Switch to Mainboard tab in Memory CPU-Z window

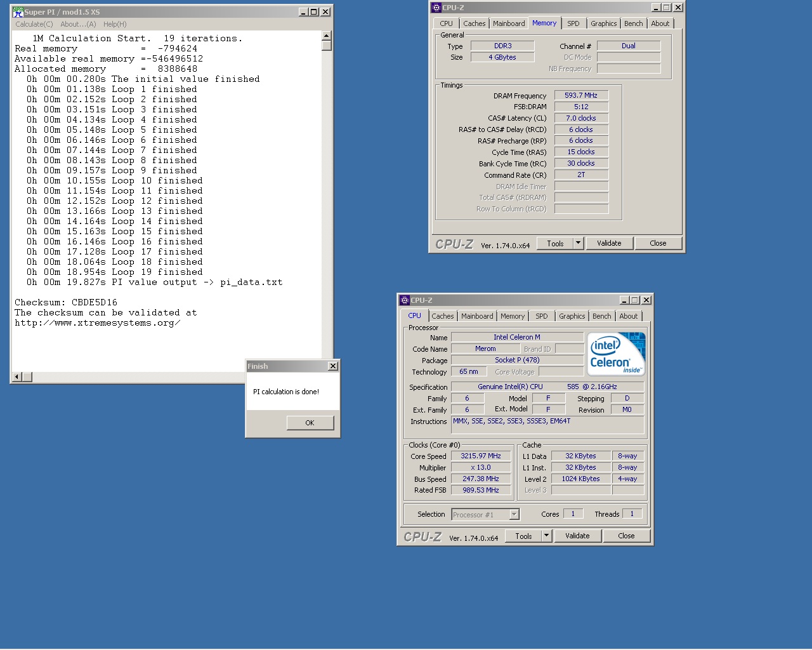click(509, 23)
